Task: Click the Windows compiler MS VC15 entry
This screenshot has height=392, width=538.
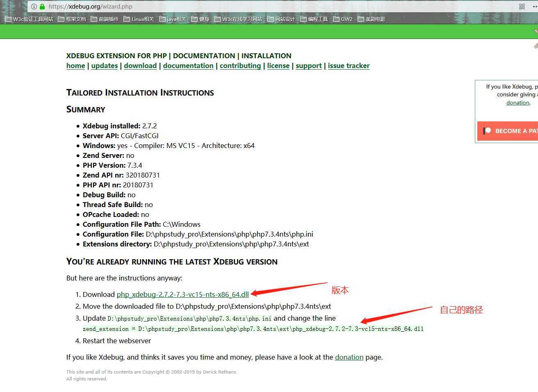Action: pos(169,146)
